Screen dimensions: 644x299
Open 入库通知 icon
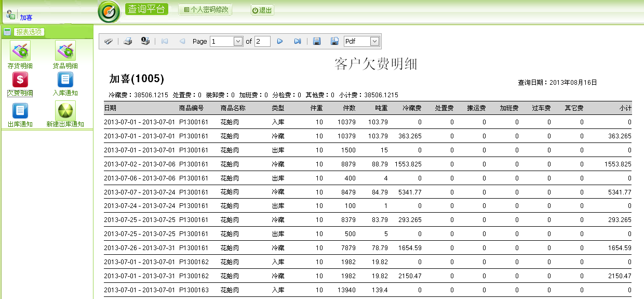[x=65, y=80]
